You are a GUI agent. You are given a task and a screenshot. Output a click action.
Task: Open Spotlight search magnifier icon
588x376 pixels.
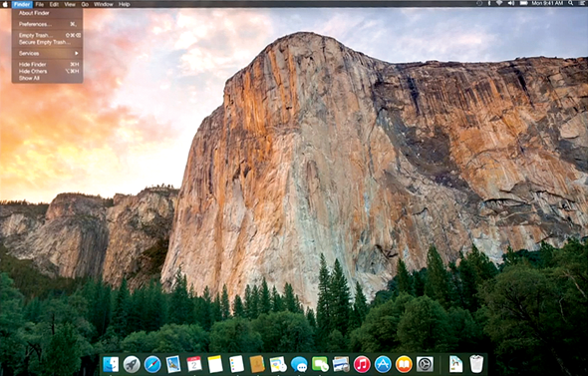[570, 3]
